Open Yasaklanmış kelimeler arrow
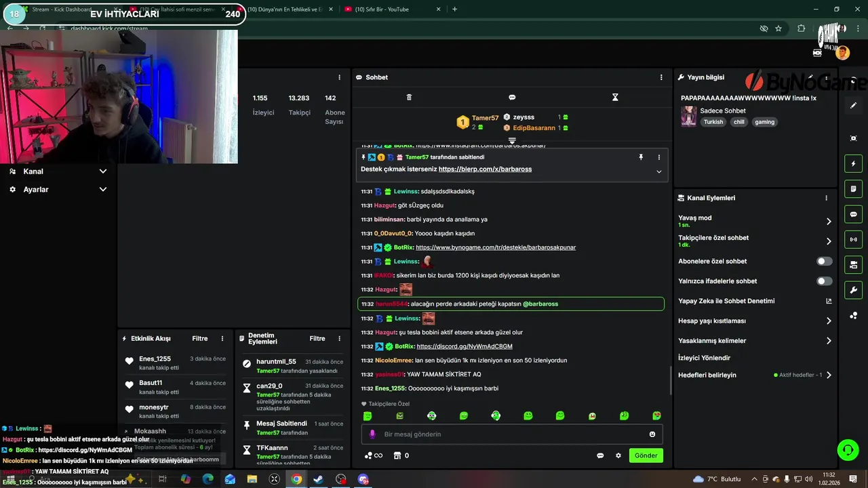This screenshot has width=868, height=488. (x=829, y=341)
